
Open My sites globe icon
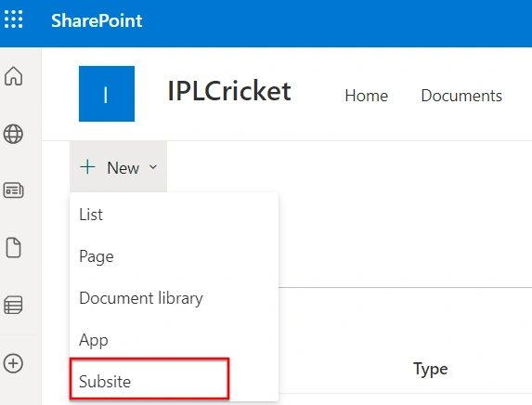click(14, 134)
